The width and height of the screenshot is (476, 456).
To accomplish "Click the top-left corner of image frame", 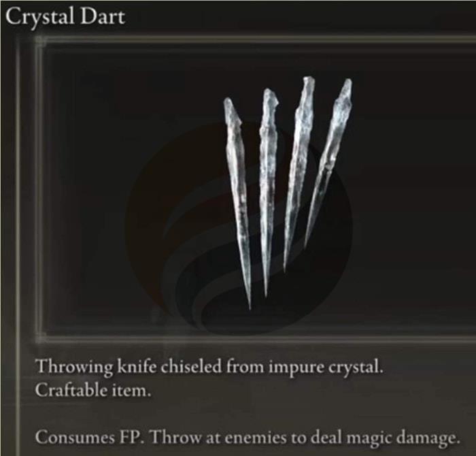I will point(39,40).
